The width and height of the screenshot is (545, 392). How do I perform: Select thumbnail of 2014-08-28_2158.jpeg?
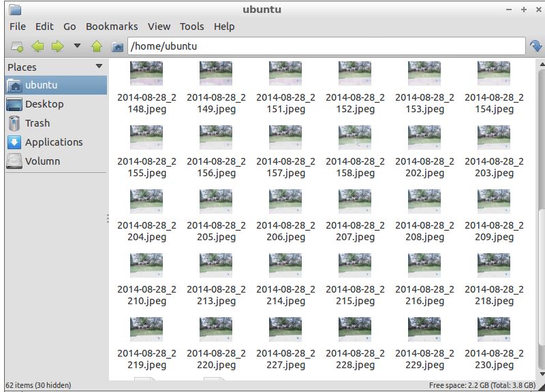(x=355, y=137)
